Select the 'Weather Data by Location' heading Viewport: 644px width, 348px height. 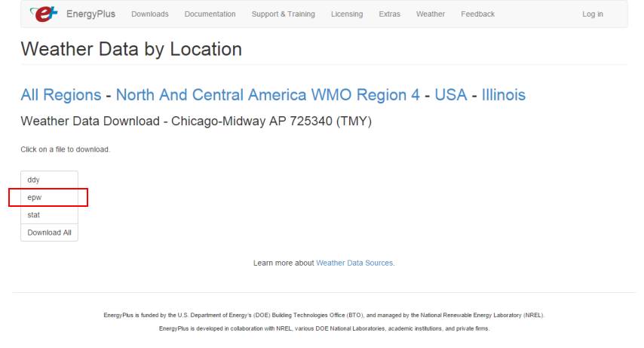[x=131, y=49]
